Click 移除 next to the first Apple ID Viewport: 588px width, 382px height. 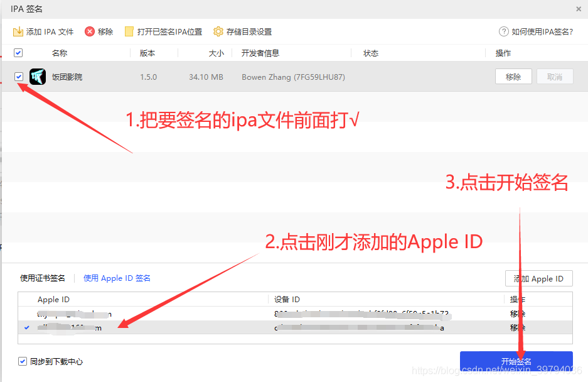click(516, 313)
